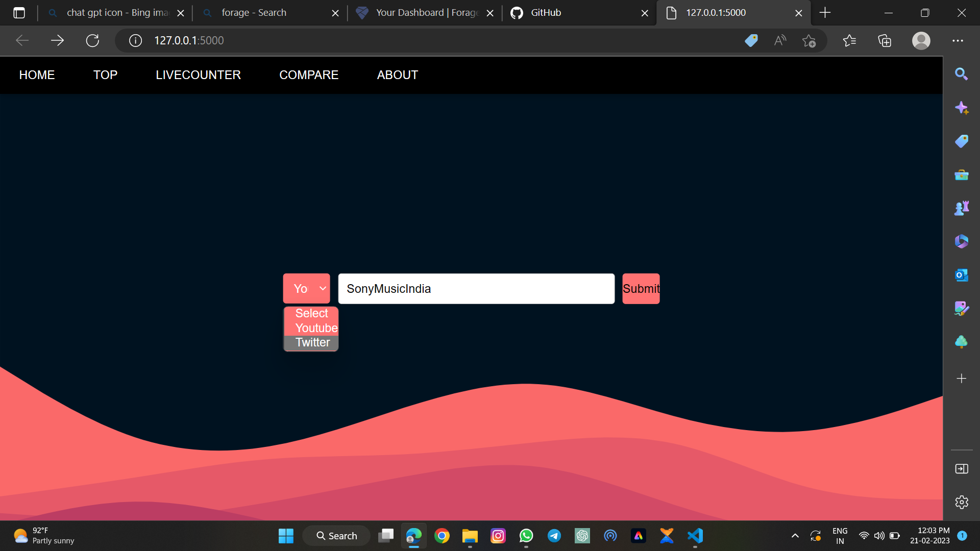Open the Copilot sparkle icon in sidebar

962,108
